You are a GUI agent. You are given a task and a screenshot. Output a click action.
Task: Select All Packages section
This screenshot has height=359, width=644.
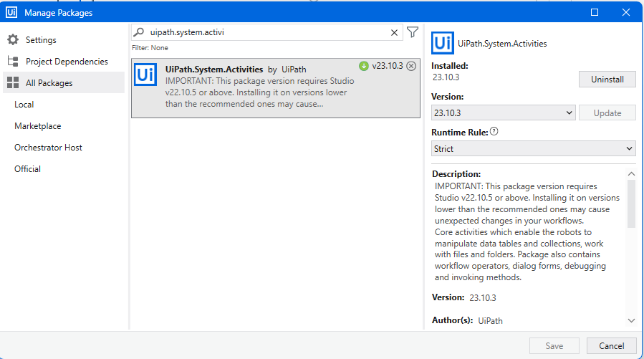[x=64, y=82]
